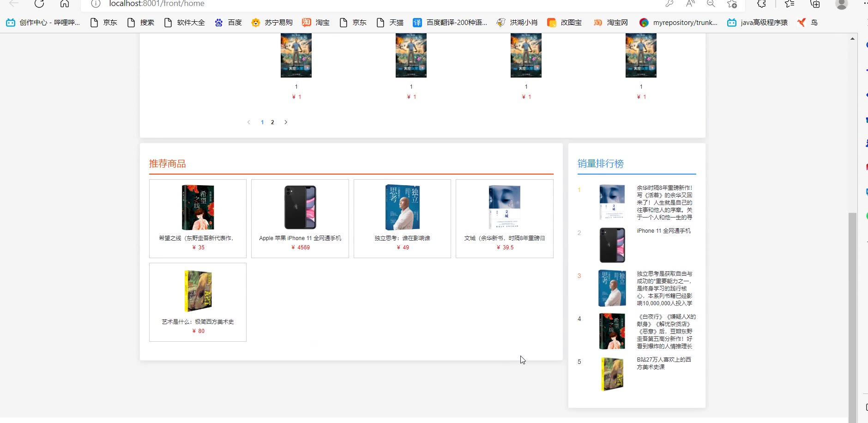Click the ¥ 39.5 price text

click(505, 248)
